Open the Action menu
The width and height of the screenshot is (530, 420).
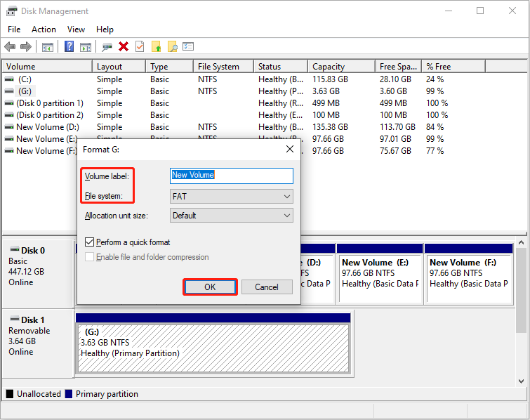tap(44, 29)
